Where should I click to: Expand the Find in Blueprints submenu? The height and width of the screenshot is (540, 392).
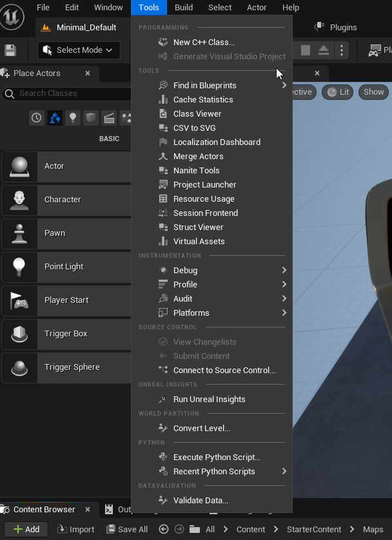click(284, 85)
